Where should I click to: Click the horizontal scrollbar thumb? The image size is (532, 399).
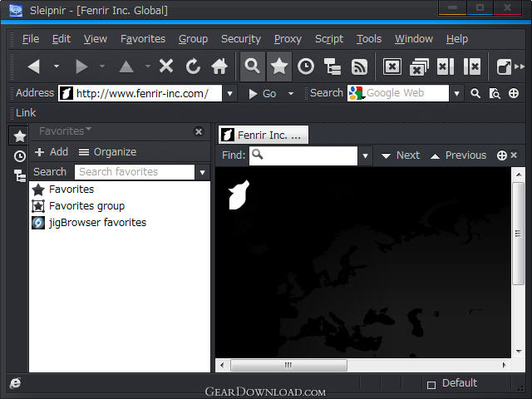288,365
